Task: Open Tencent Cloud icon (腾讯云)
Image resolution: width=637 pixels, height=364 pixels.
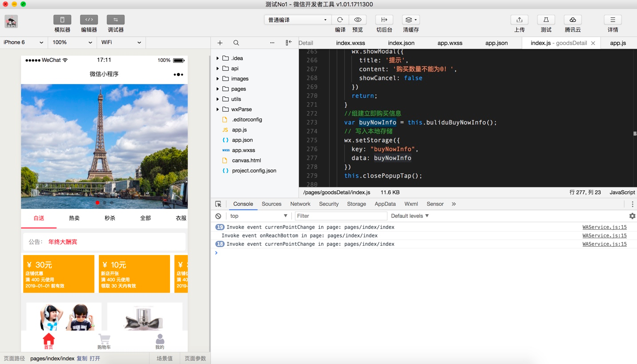Action: click(x=572, y=20)
